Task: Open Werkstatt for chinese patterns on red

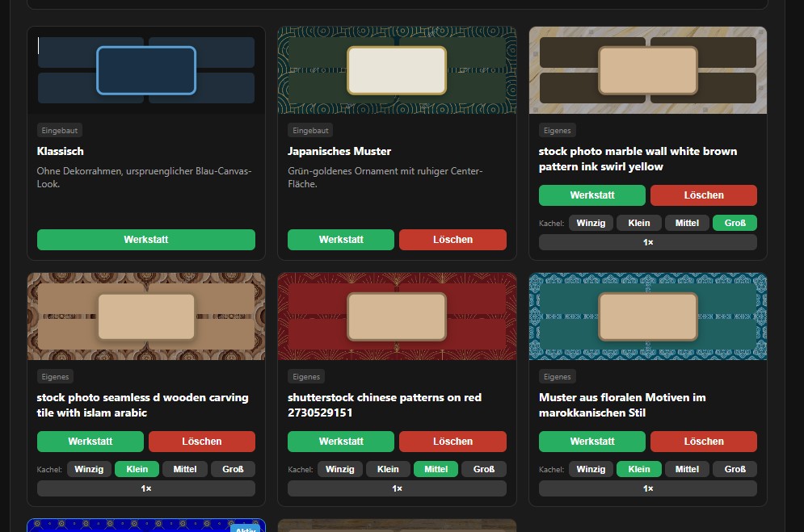Action: (341, 442)
